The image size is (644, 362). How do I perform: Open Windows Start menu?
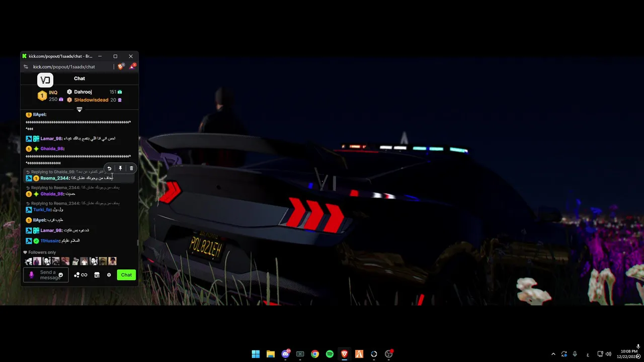click(x=256, y=354)
